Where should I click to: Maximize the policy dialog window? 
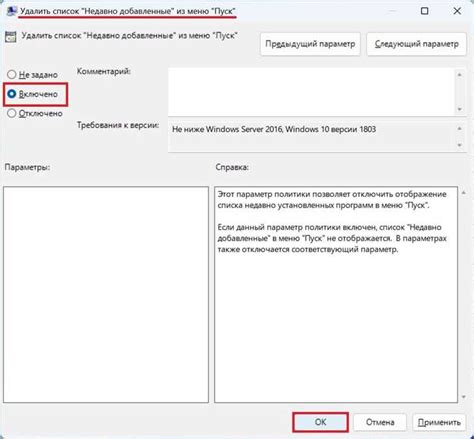(425, 11)
